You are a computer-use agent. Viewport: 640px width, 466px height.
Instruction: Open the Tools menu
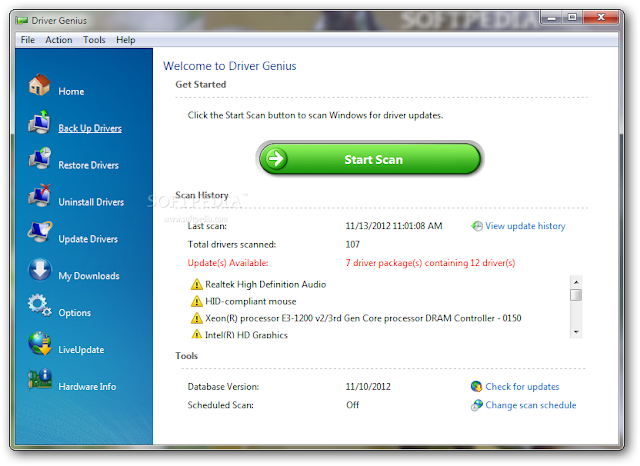click(x=94, y=40)
